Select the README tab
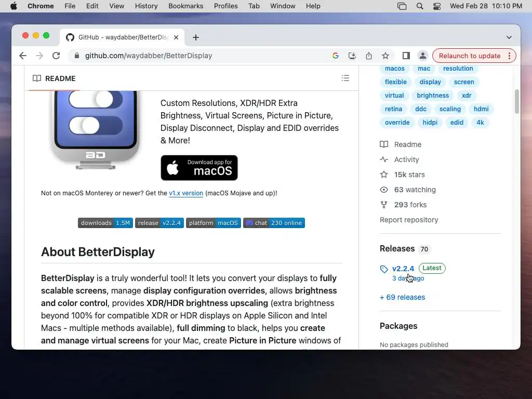The width and height of the screenshot is (532, 399). point(54,78)
